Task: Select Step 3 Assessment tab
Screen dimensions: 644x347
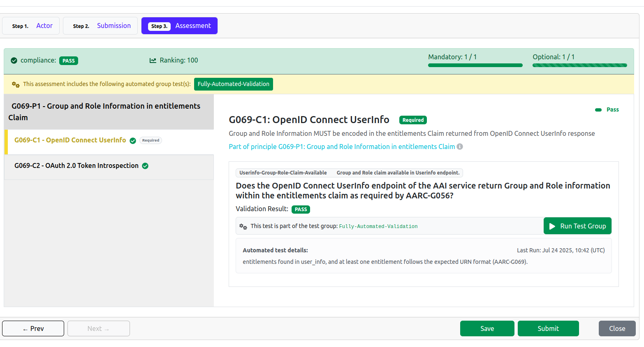Action: point(179,26)
